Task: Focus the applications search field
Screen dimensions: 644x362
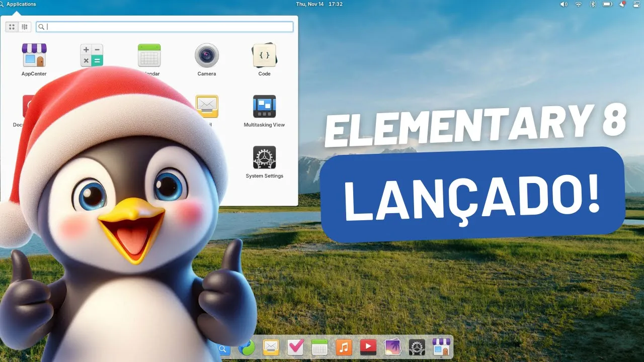Action: point(165,27)
